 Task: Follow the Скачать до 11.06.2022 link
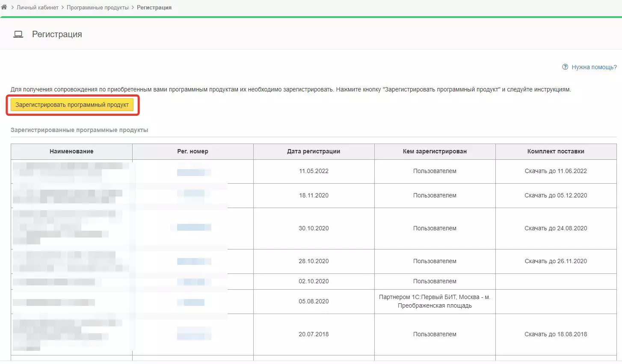click(x=556, y=171)
